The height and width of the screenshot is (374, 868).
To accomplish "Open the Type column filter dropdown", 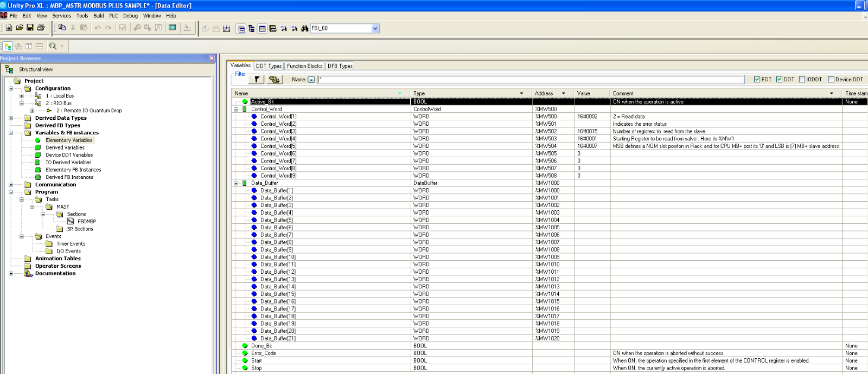I will pyautogui.click(x=522, y=93).
